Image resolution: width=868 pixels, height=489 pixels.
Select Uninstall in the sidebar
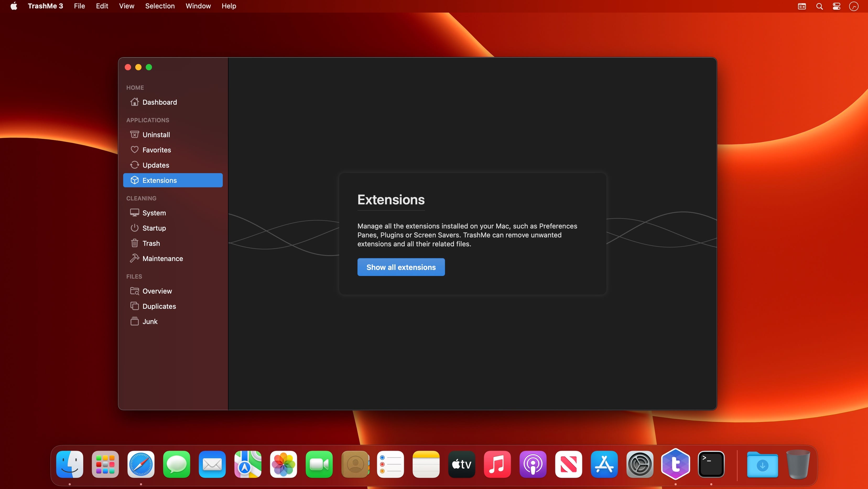click(173, 135)
